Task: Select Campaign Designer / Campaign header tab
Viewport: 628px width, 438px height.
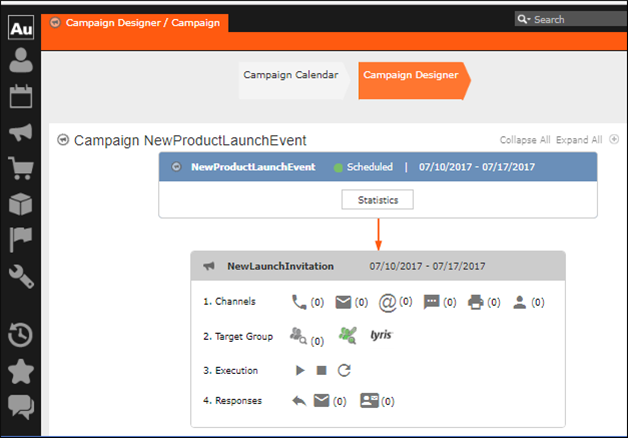Action: [135, 23]
